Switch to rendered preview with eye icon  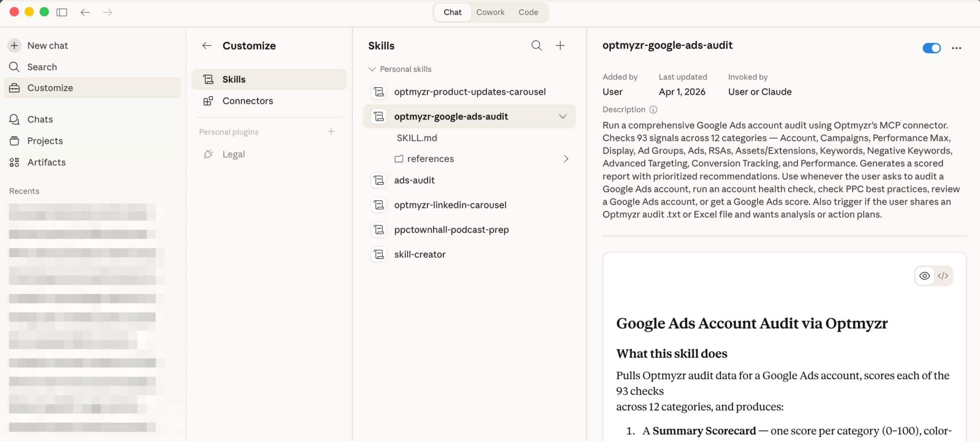pos(924,276)
